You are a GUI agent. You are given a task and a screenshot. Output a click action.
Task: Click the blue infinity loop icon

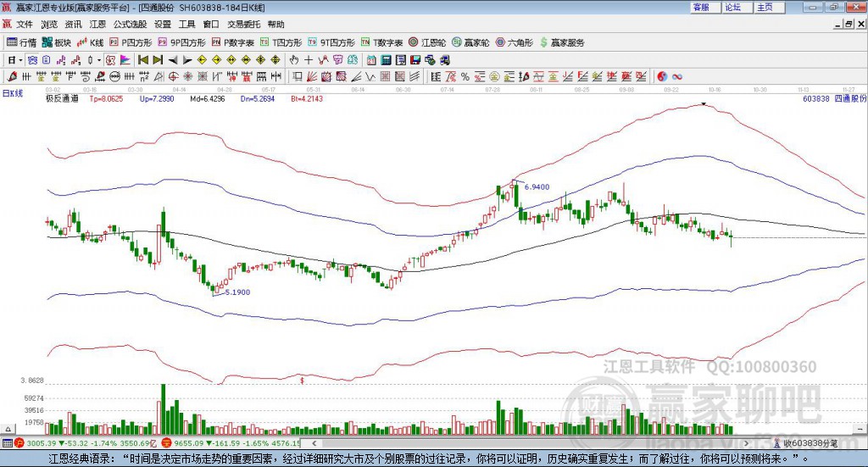click(676, 76)
